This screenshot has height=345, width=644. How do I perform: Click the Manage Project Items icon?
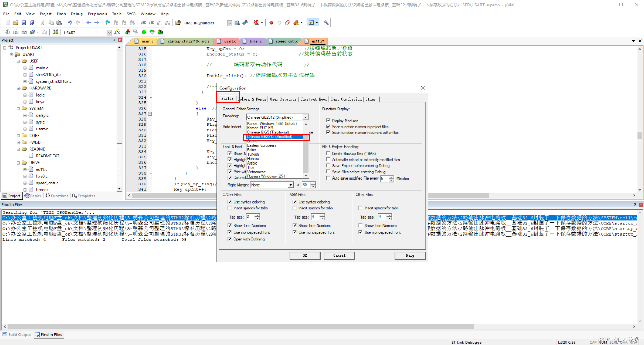[x=128, y=32]
